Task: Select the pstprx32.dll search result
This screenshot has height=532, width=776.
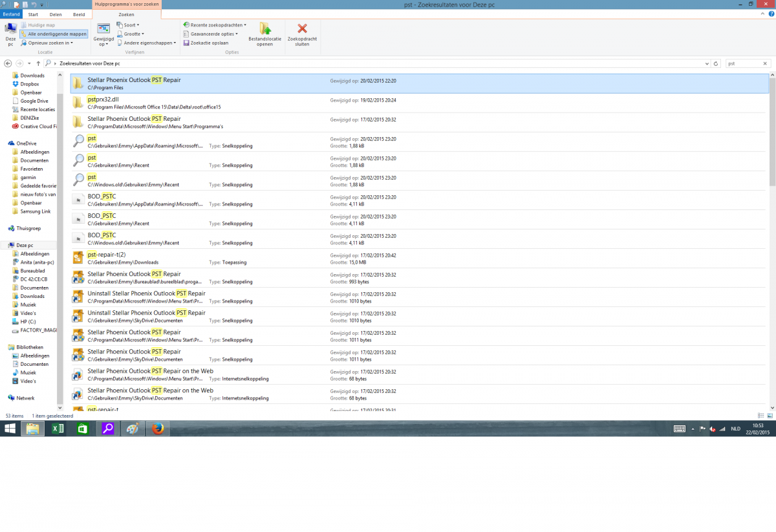Action: [420, 103]
